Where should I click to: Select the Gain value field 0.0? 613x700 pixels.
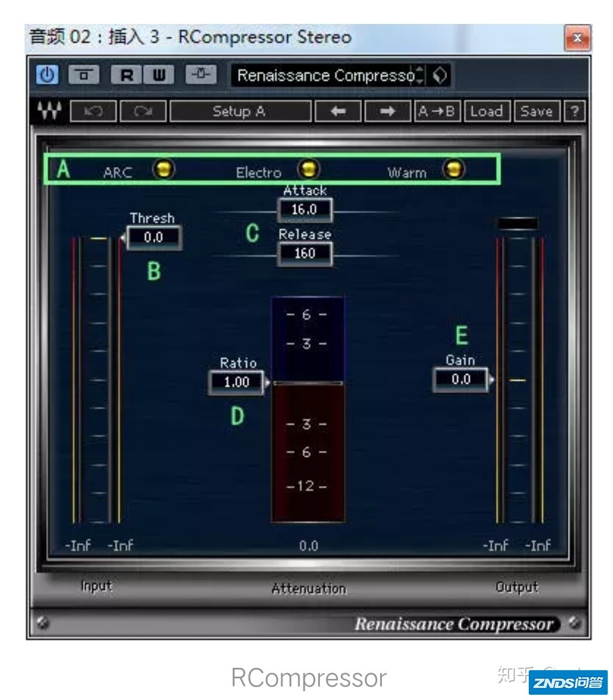click(x=460, y=380)
